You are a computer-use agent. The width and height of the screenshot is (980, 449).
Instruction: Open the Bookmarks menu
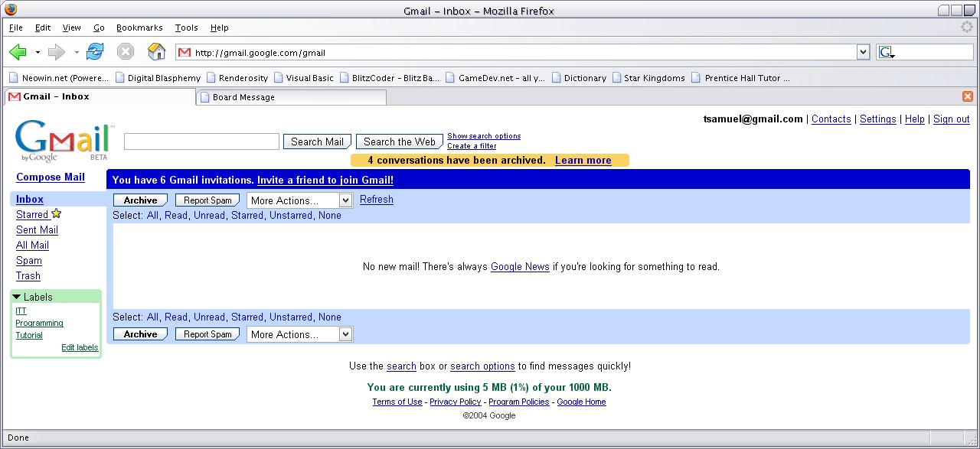point(139,28)
